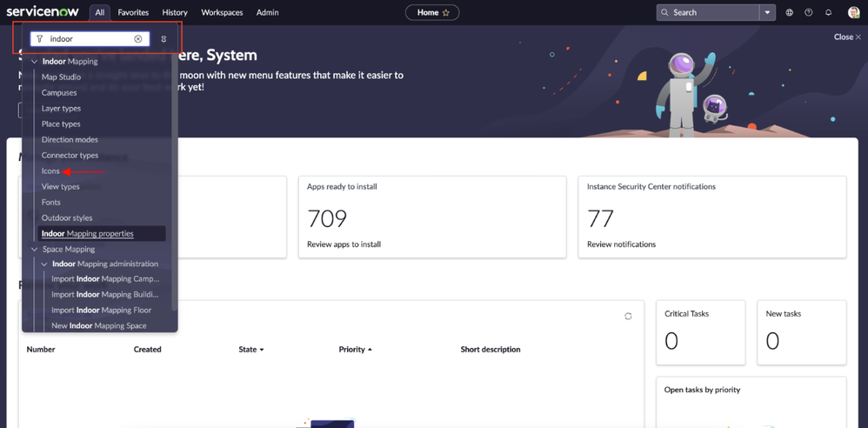Open Direction modes module

[70, 139]
